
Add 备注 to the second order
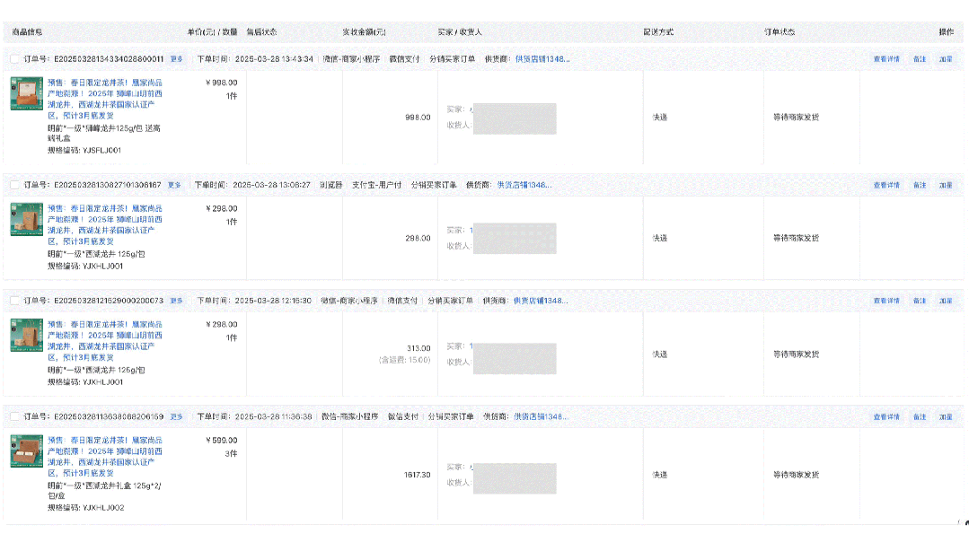click(x=920, y=185)
